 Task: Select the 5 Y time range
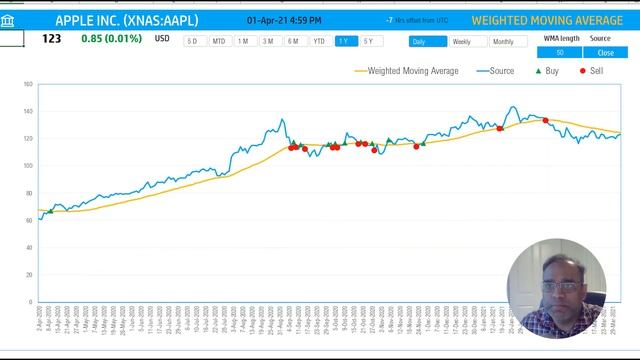pos(371,41)
